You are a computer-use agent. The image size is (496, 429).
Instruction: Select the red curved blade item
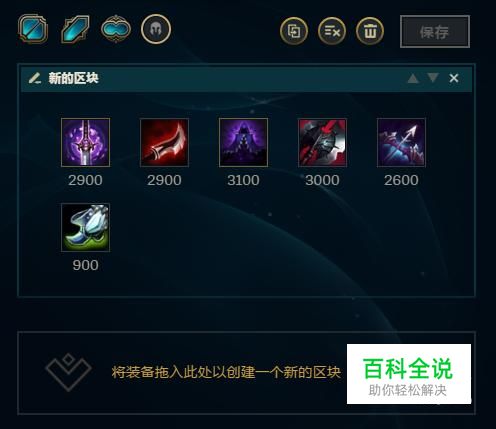tap(164, 142)
